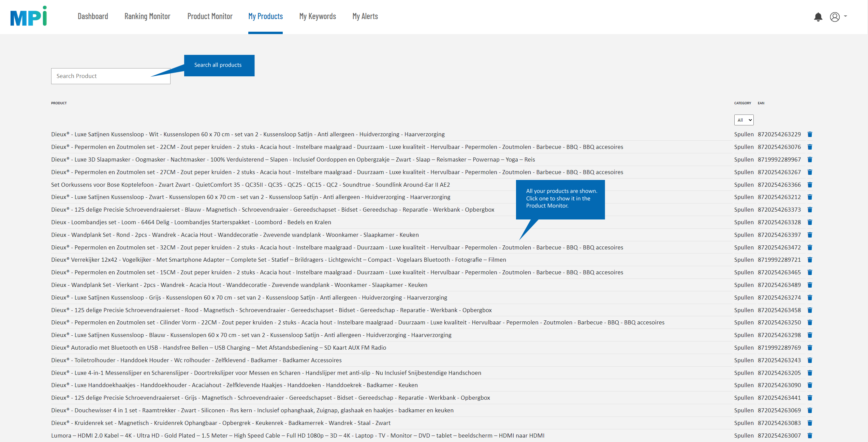Click EAN 8720254263328

point(779,222)
